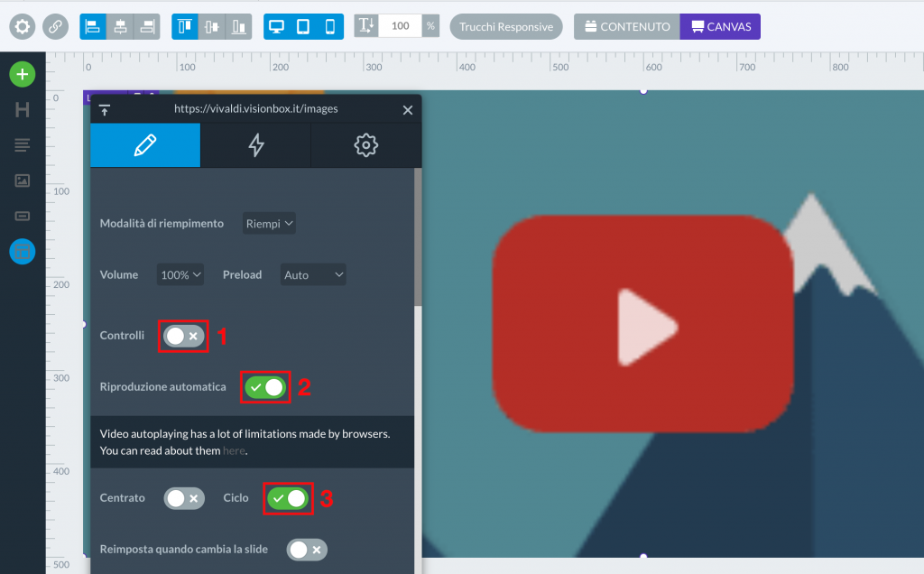Align layer to the top edge
Screen dimensions: 924x574
(185, 27)
